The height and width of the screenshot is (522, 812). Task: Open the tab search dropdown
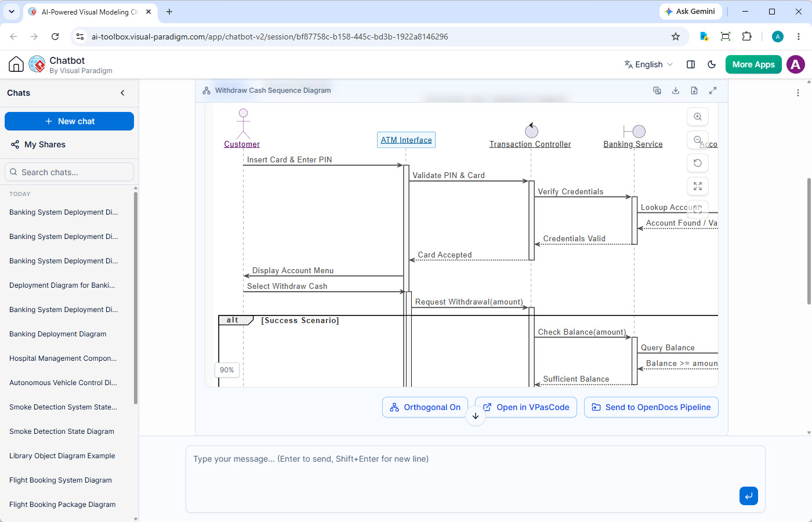click(12, 12)
